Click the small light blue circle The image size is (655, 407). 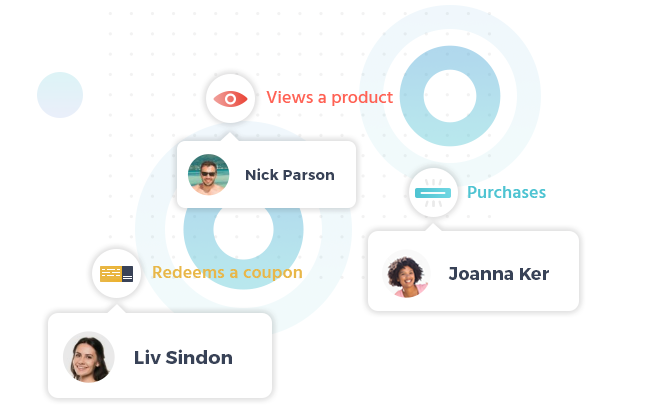60,95
